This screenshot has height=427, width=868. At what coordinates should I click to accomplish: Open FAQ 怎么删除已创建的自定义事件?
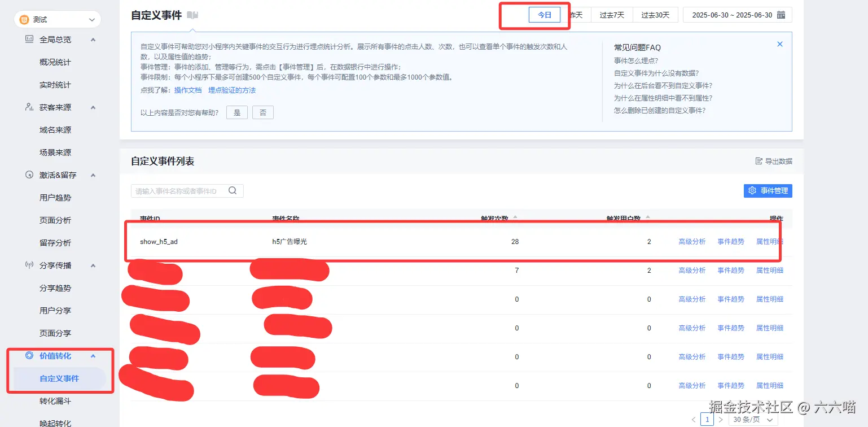pos(660,110)
